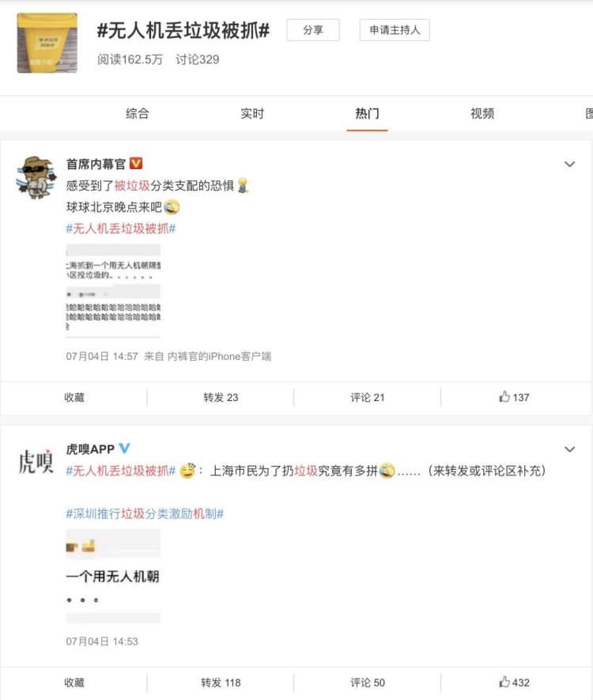The width and height of the screenshot is (593, 700).
Task: Open 评论 50 comments on 虎嗅APP post
Action: (x=367, y=683)
